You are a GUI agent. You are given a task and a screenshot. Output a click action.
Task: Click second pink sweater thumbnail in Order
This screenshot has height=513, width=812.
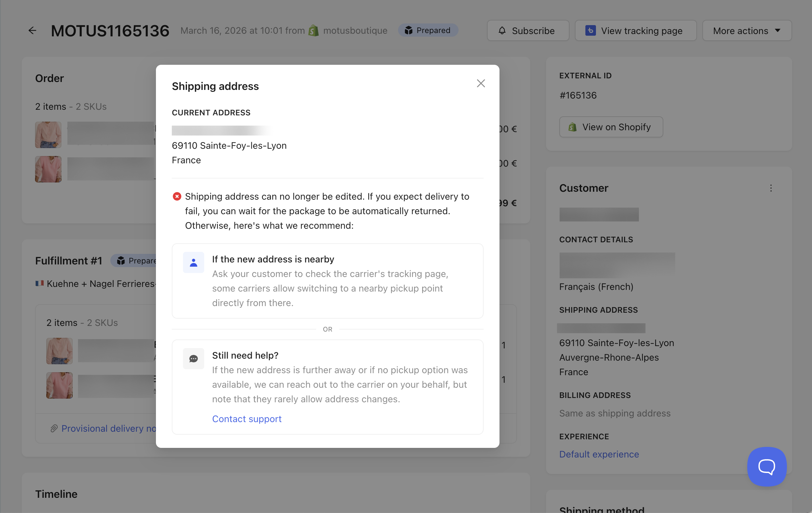48,169
